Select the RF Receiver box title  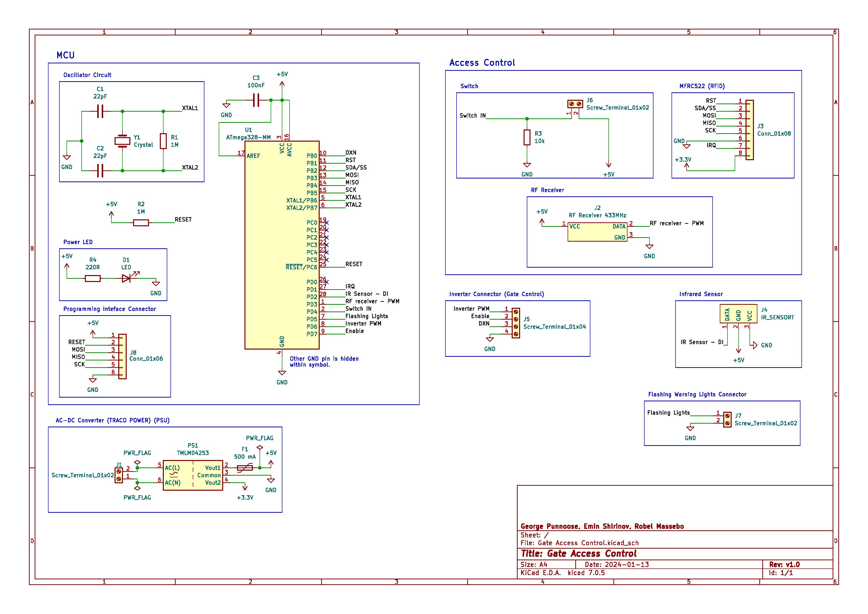(547, 190)
